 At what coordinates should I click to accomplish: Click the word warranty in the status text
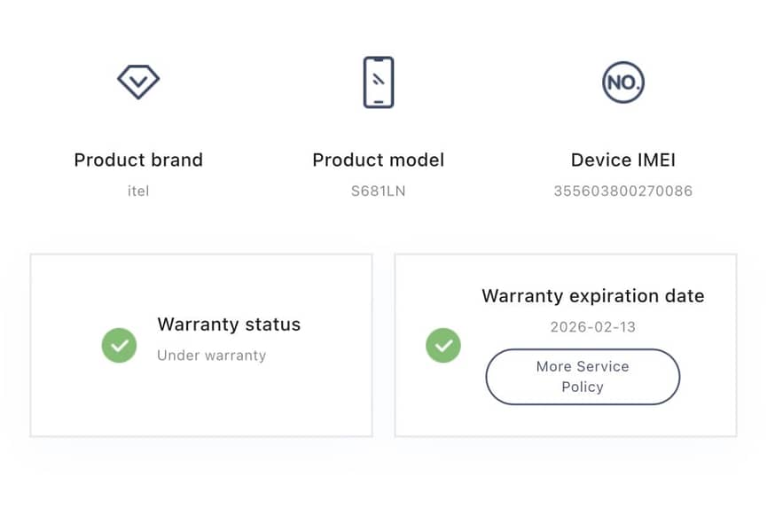(x=236, y=356)
